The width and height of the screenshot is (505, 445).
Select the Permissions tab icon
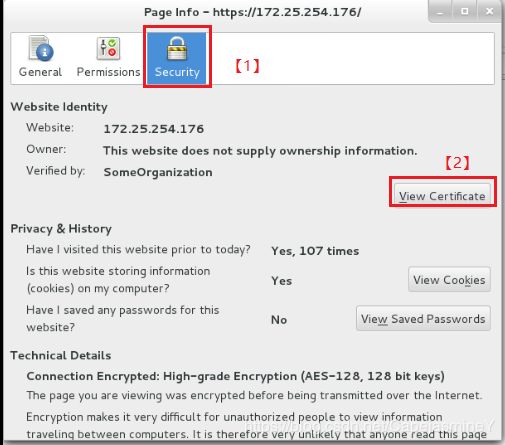click(x=108, y=49)
